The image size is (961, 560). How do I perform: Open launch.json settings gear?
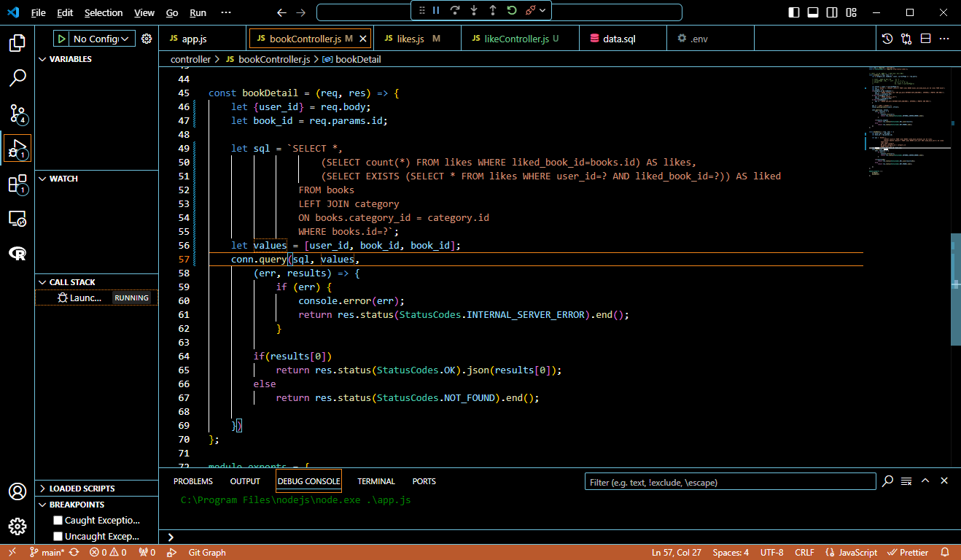tap(147, 39)
